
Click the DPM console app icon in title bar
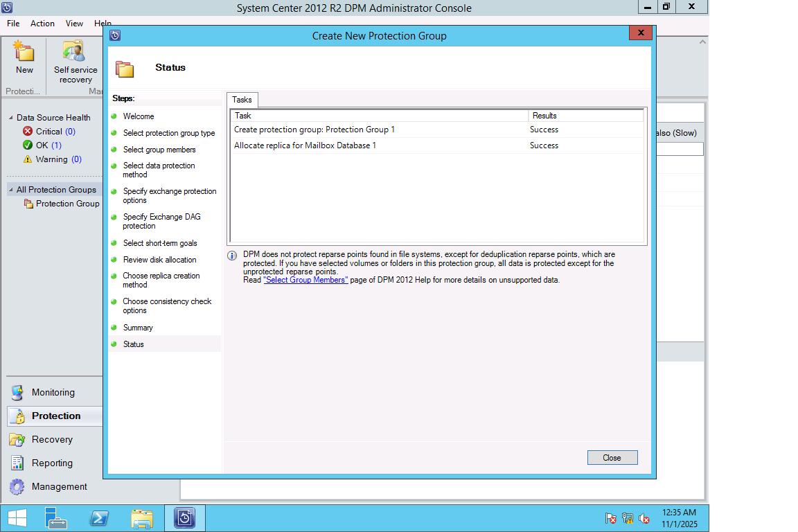[x=7, y=8]
